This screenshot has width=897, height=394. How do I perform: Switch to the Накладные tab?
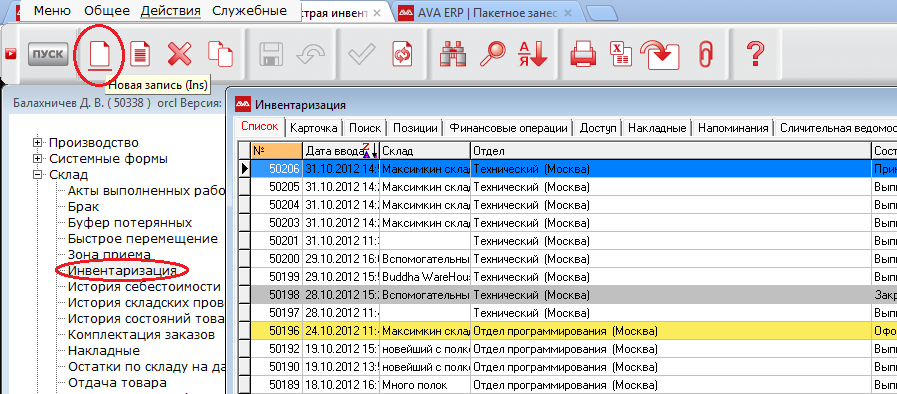[657, 128]
